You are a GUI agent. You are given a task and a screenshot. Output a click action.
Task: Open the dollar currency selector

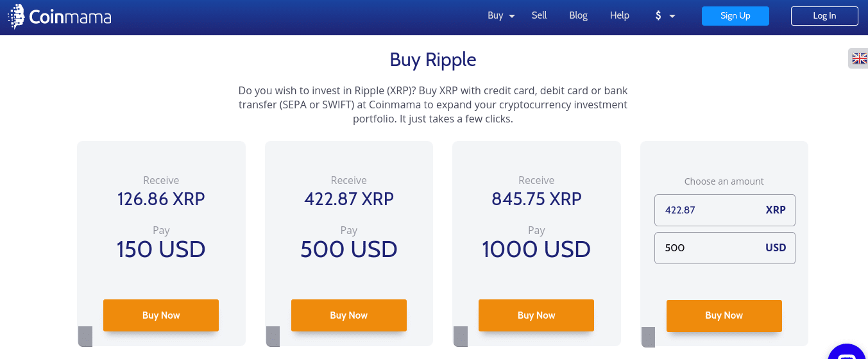click(665, 16)
